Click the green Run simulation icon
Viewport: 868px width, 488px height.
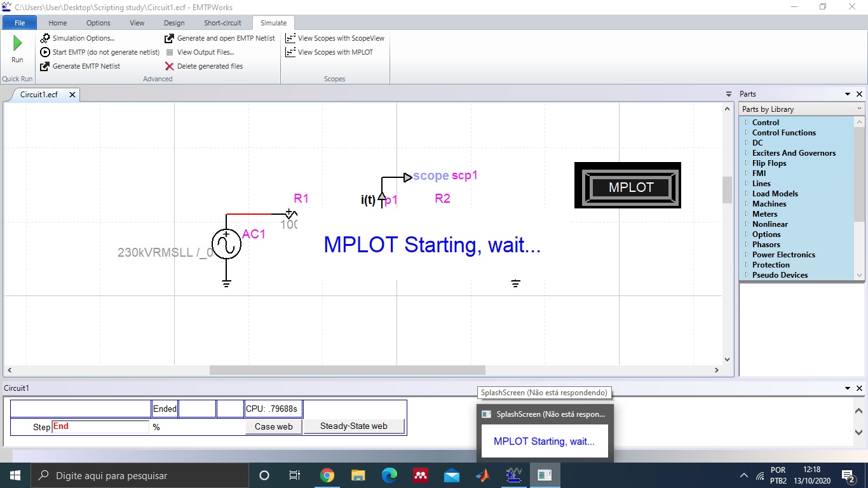[x=17, y=43]
